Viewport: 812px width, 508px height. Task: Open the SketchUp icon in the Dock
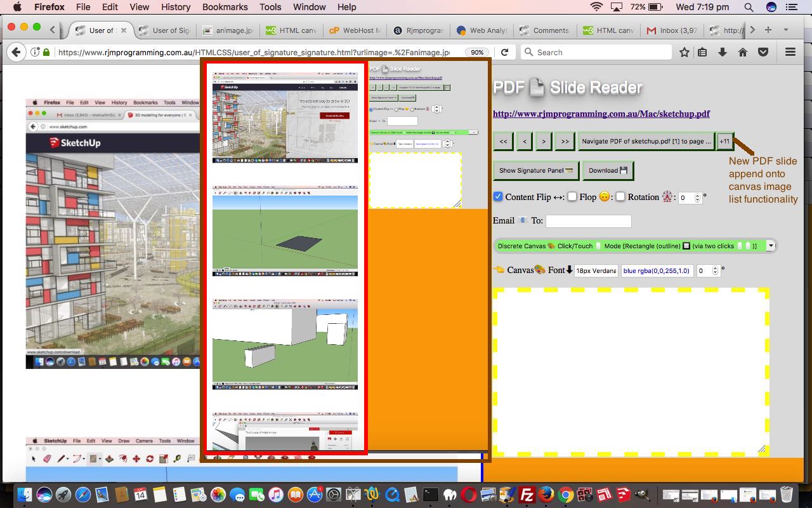coord(623,494)
